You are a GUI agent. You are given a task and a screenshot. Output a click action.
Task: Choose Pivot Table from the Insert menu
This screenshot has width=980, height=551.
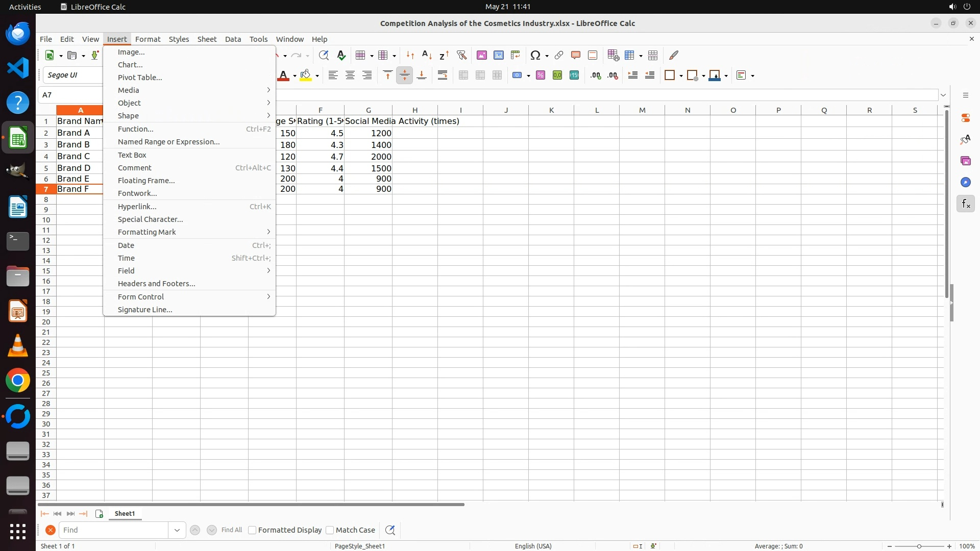coord(140,78)
